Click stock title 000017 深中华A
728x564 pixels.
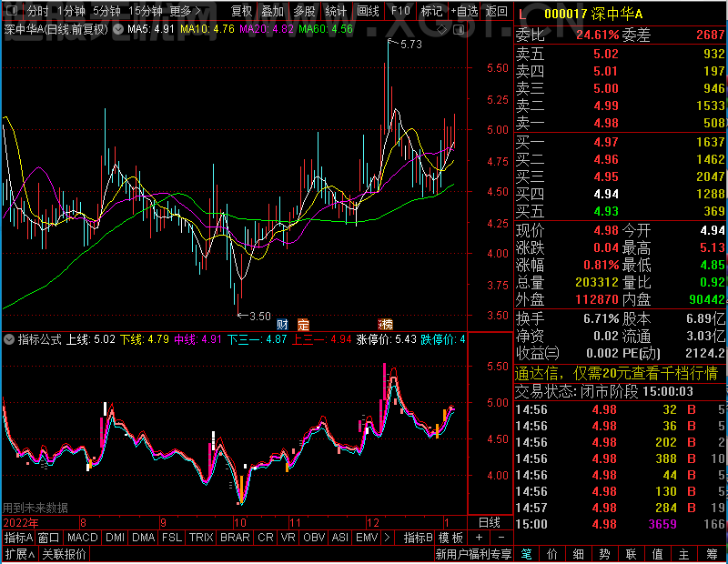pyautogui.click(x=593, y=14)
